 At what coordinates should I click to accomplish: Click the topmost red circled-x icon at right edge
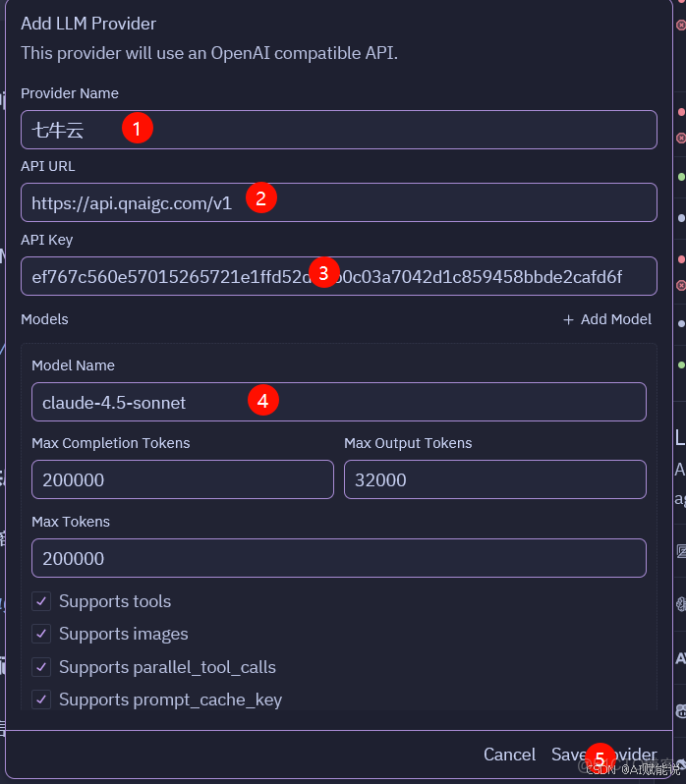click(681, 27)
